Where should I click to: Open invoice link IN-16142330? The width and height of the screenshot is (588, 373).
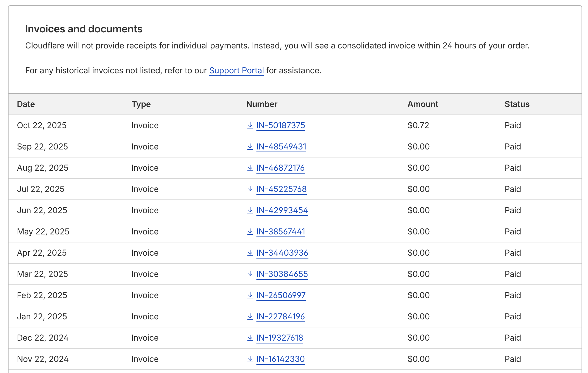pos(280,359)
